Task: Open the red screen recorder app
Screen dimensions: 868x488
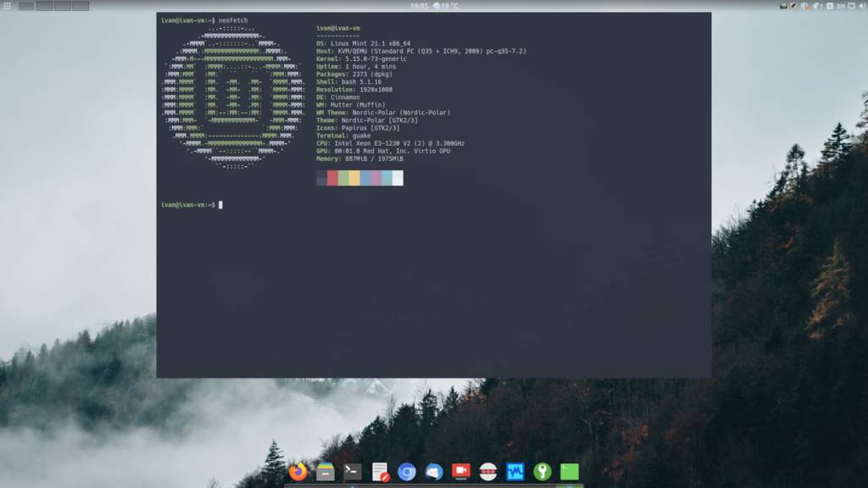Action: tap(461, 472)
